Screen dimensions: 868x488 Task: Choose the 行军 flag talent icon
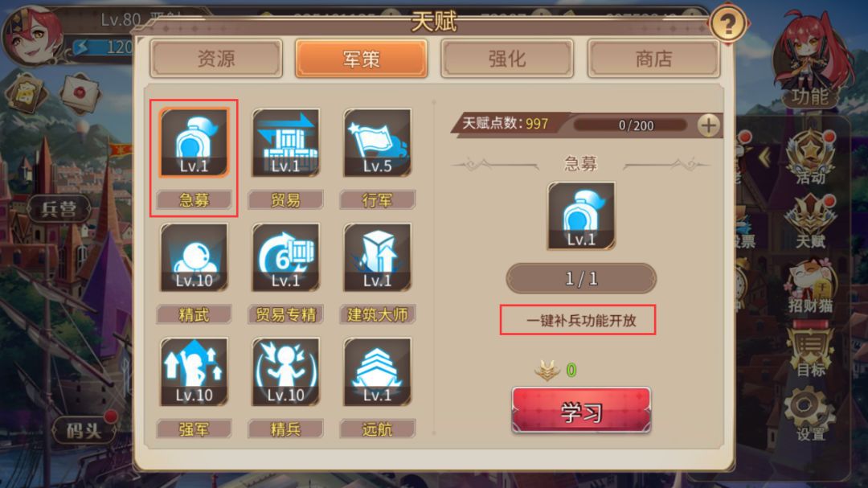coord(378,143)
